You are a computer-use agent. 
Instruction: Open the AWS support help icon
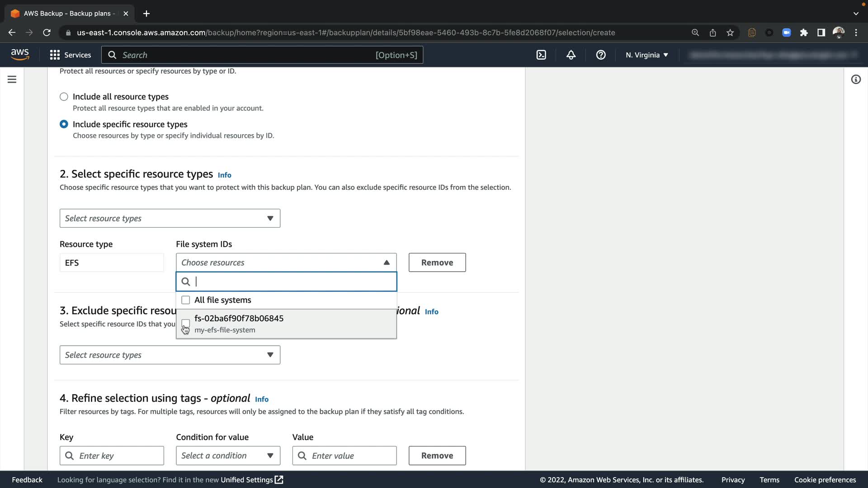[x=601, y=55]
